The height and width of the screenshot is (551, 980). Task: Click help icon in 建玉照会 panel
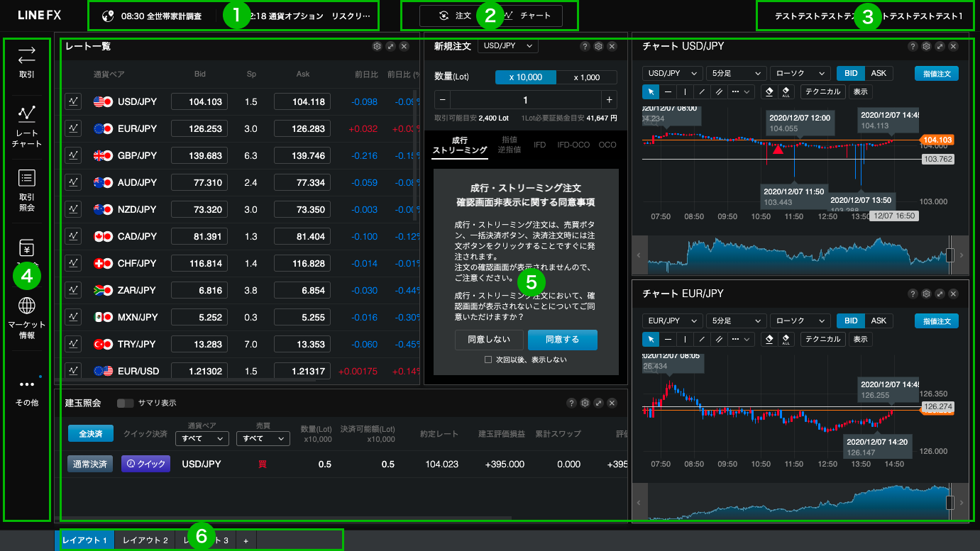pyautogui.click(x=571, y=403)
